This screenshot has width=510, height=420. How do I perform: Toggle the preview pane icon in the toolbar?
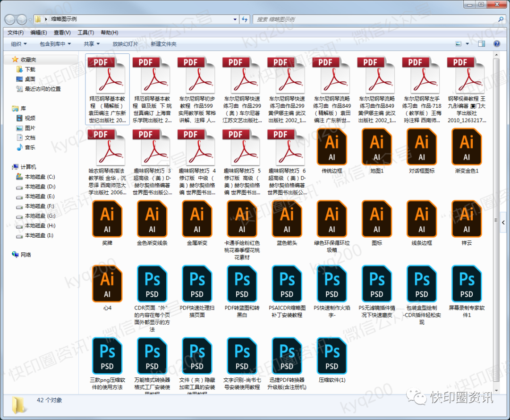click(482, 43)
